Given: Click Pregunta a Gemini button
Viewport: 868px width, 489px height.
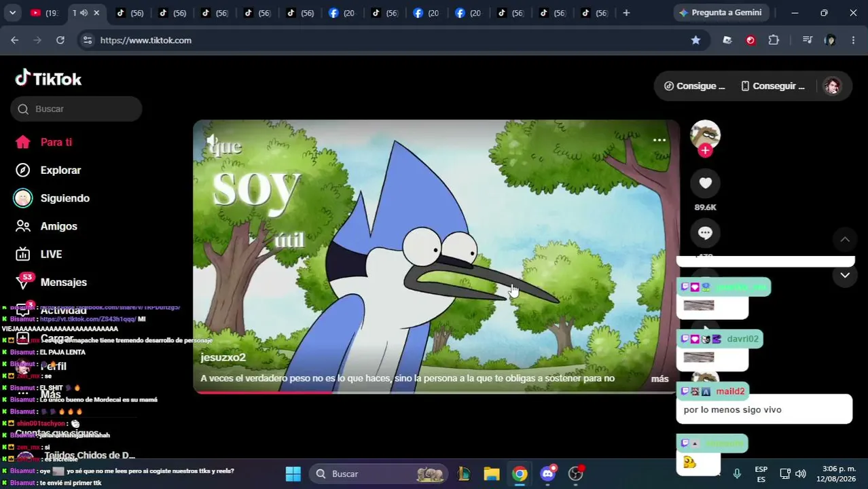Looking at the screenshot, I should pyautogui.click(x=720, y=13).
